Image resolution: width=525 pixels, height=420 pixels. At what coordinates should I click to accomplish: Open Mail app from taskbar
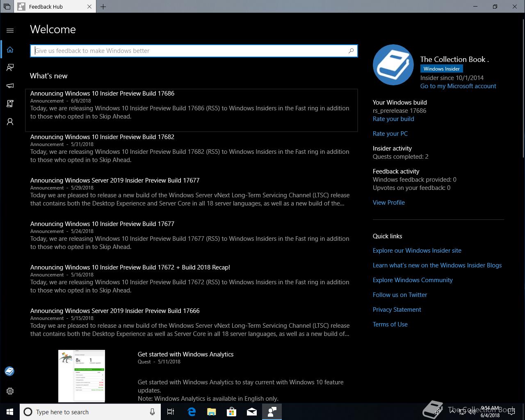[252, 412]
